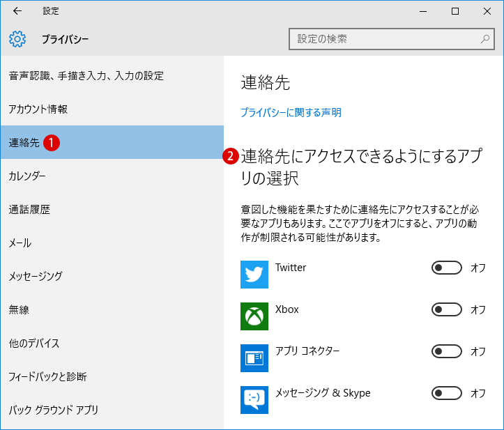Minimize the 設定 window
The height and width of the screenshot is (430, 504).
tap(423, 11)
